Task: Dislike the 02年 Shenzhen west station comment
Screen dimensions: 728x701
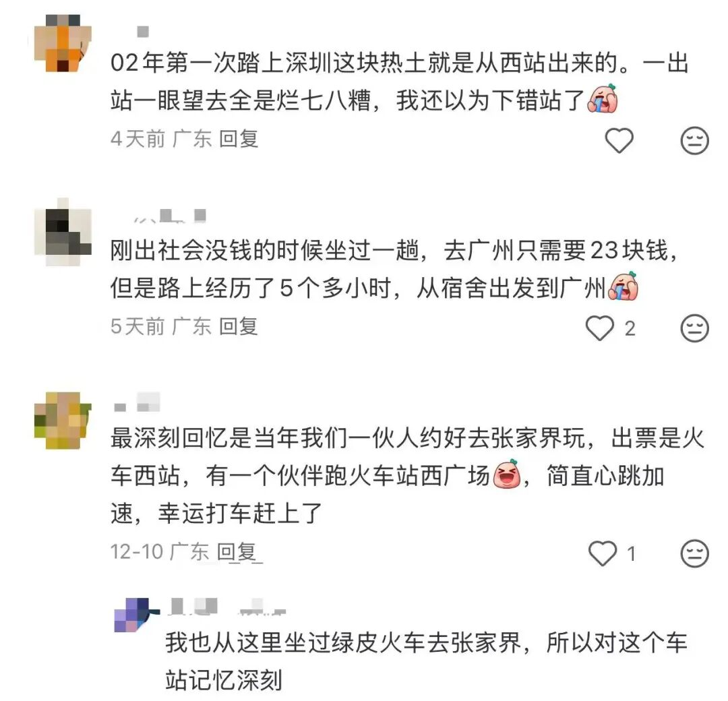Action: [694, 140]
